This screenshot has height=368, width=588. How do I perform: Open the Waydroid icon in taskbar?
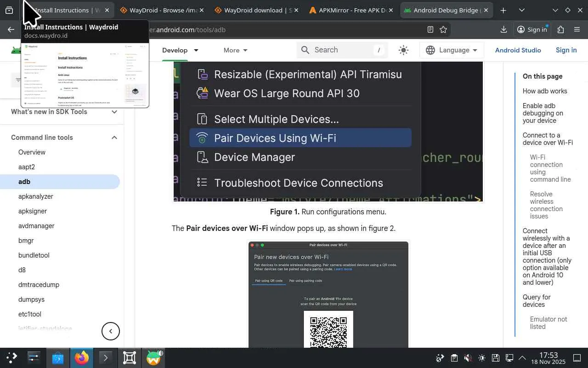pyautogui.click(x=154, y=357)
